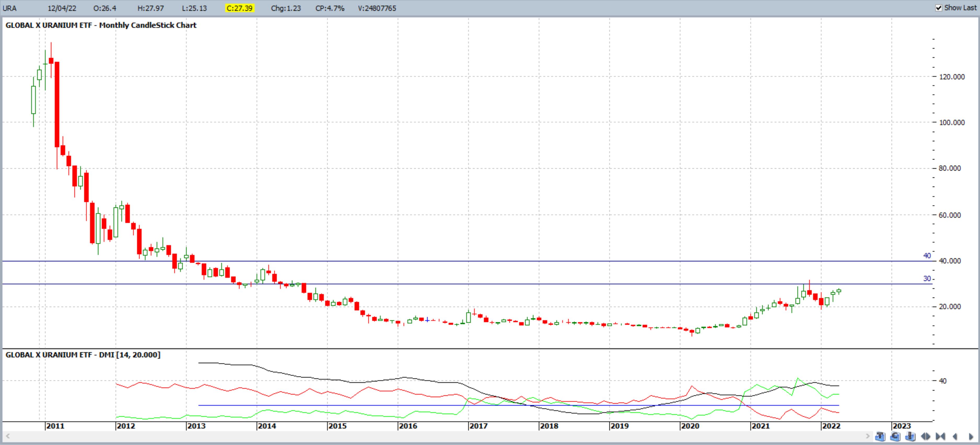Click the 2019 year label on time axis
Image resolution: width=980 pixels, height=445 pixels.
coord(620,426)
